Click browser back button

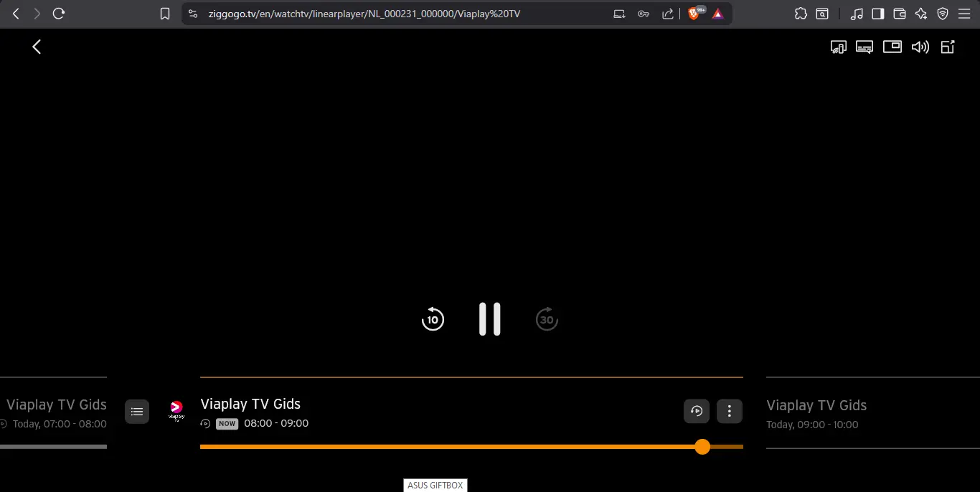click(16, 14)
